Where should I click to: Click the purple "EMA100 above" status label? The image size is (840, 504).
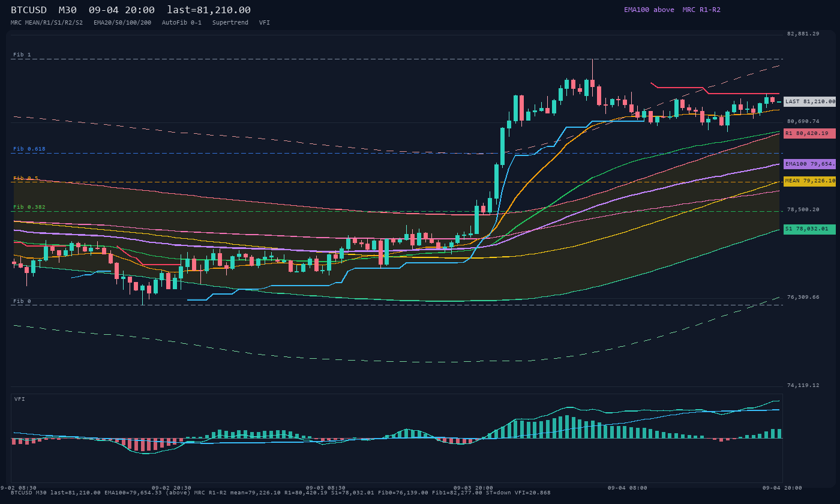pyautogui.click(x=649, y=10)
